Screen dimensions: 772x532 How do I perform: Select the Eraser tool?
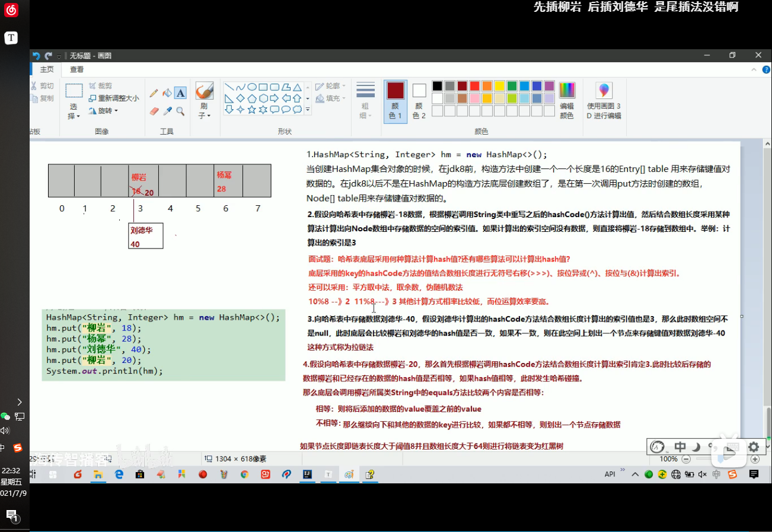[154, 111]
